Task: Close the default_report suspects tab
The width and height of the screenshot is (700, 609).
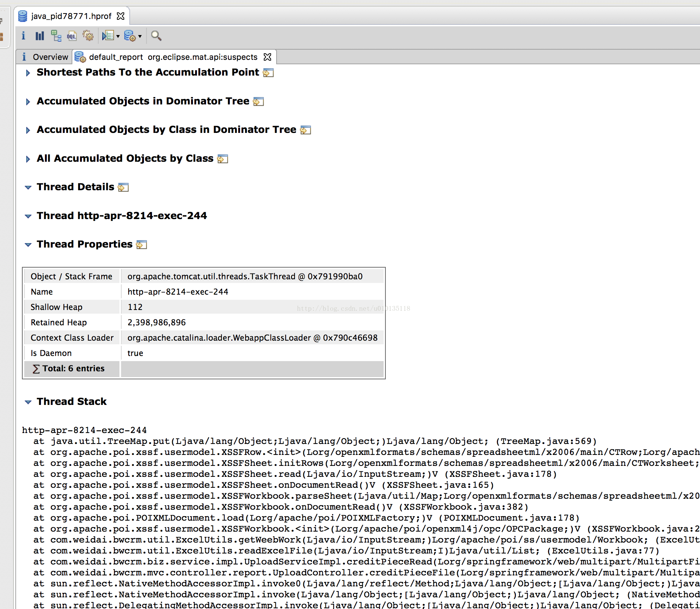Action: 267,57
